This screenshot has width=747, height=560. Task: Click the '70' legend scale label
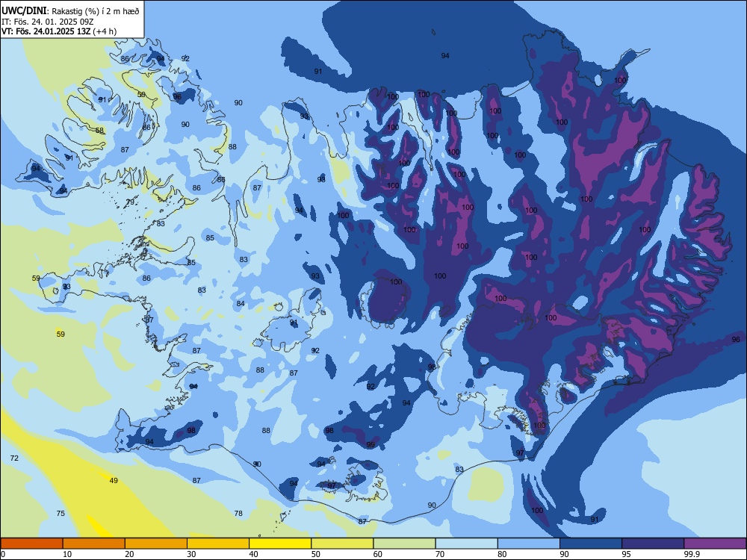click(440, 554)
